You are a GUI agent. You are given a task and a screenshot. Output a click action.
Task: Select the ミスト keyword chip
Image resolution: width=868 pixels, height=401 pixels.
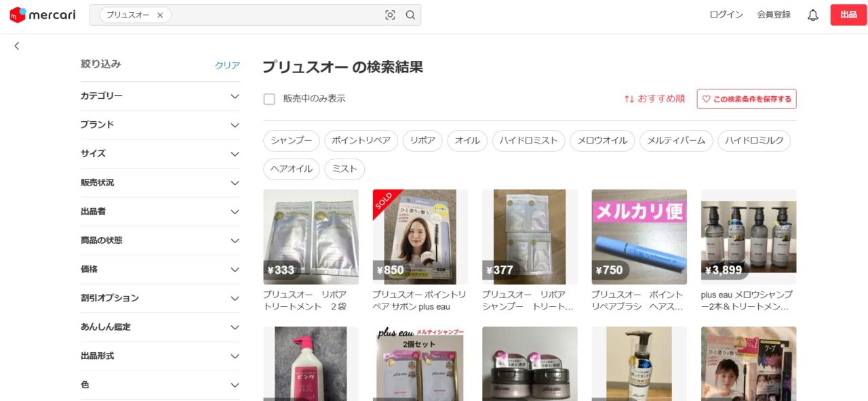[344, 169]
